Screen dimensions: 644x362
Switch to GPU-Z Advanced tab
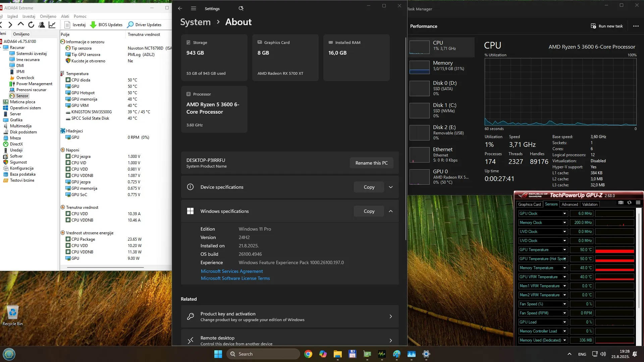point(570,204)
